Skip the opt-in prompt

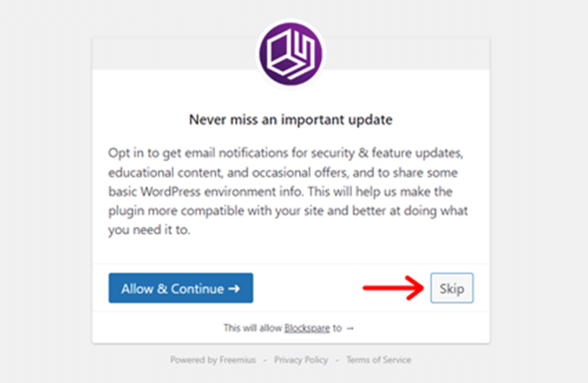pos(452,288)
